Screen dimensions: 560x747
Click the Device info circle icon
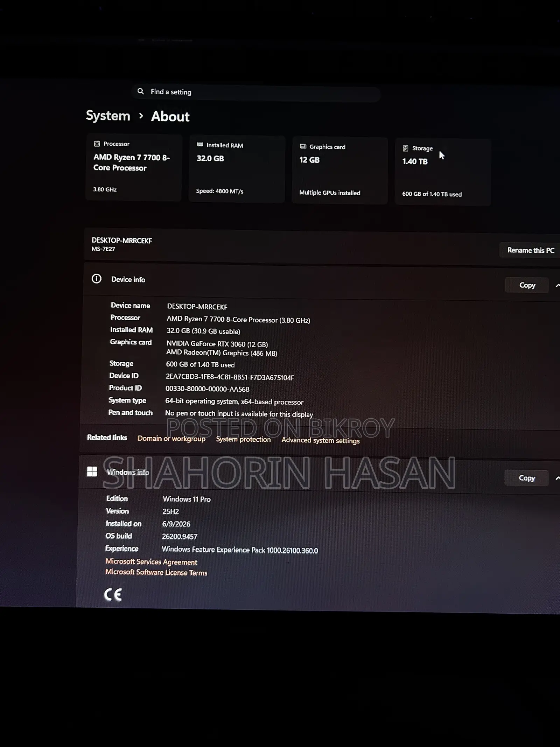pyautogui.click(x=97, y=279)
